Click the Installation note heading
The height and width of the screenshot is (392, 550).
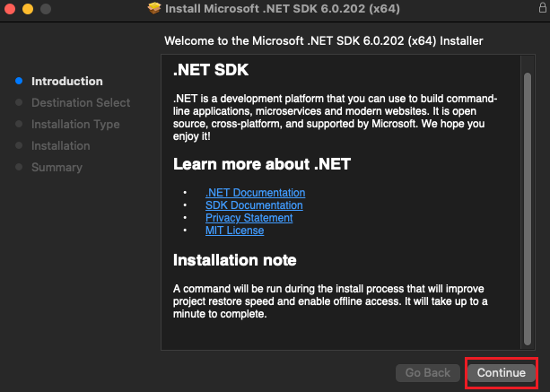click(234, 260)
